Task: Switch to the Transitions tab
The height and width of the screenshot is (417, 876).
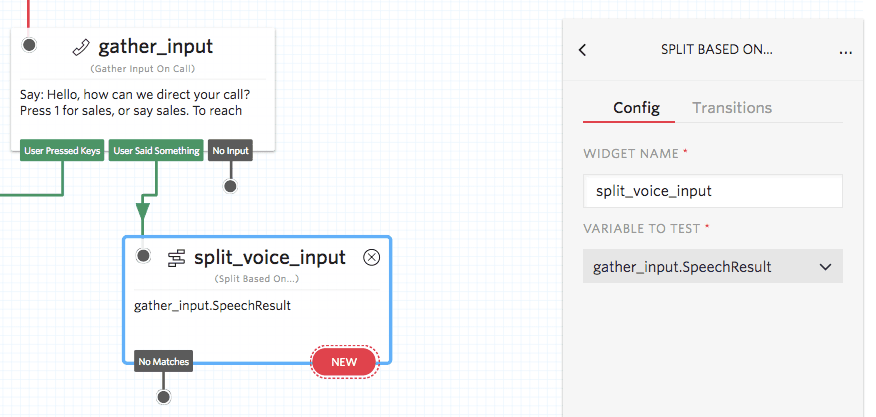Action: [732, 108]
